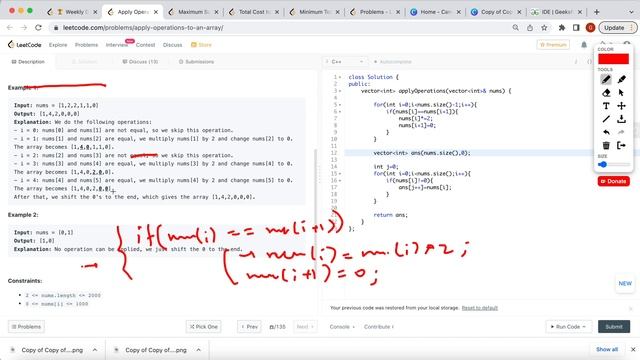This screenshot has height=360, width=640.
Task: Select the straight line tool
Action: 606,119
